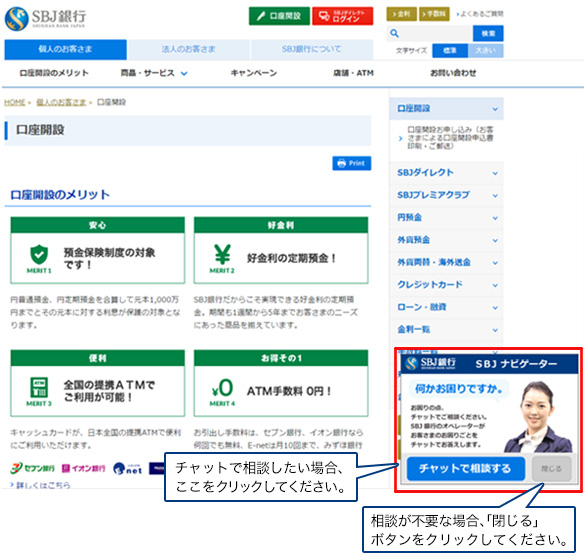Click the magnifier icon in the search box
This screenshot has width=584, height=560.
coord(394,34)
